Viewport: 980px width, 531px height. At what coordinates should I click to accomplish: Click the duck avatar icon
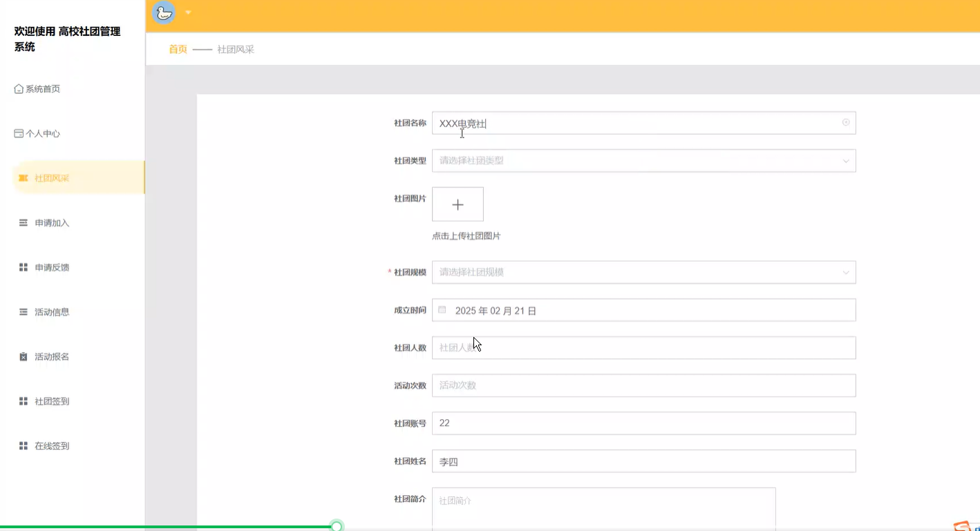click(164, 12)
